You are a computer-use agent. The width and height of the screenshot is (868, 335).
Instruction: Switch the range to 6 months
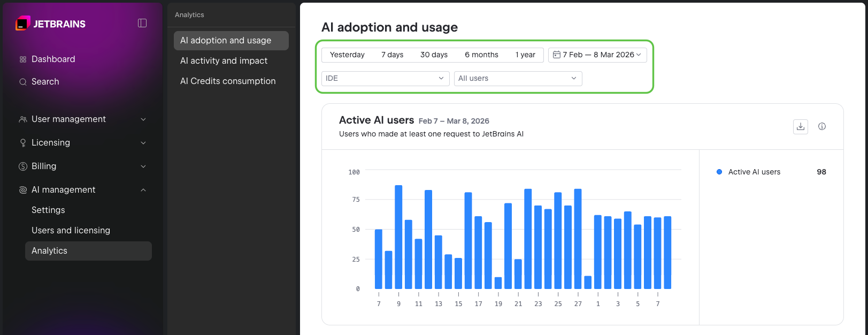[481, 55]
